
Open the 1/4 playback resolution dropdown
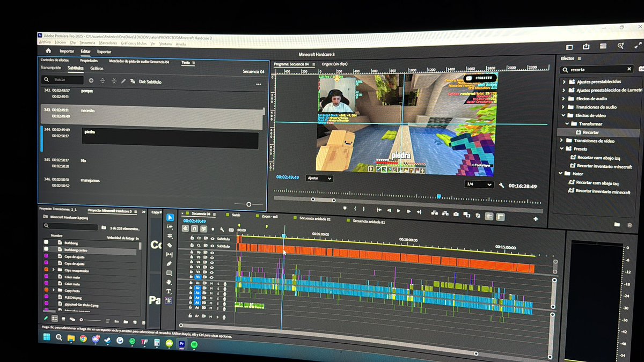(x=479, y=184)
